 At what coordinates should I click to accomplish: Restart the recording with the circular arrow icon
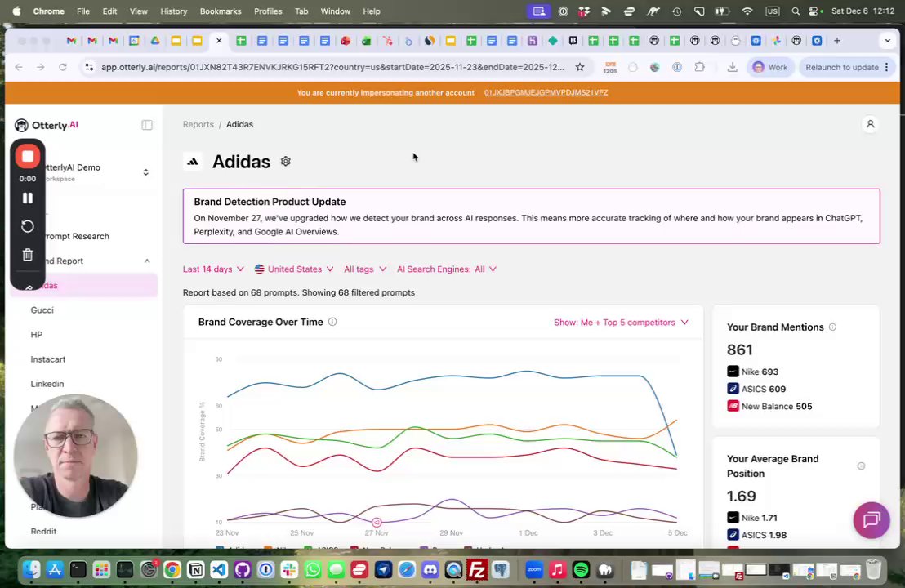coord(27,226)
